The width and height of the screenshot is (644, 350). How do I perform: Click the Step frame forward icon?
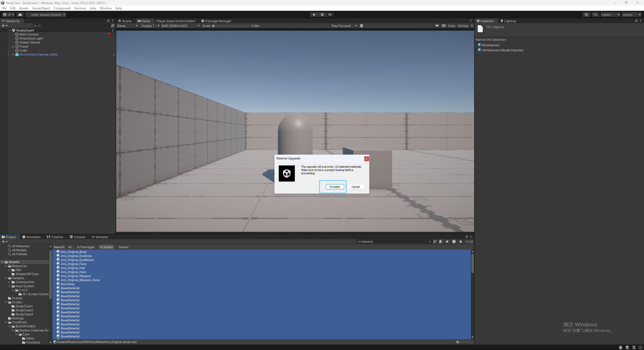point(330,15)
